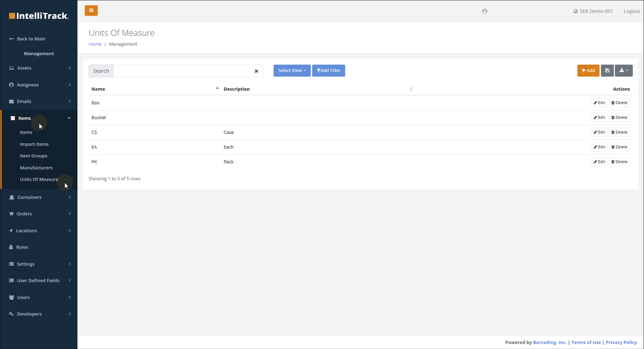Open the export download dropdown button

pos(624,70)
